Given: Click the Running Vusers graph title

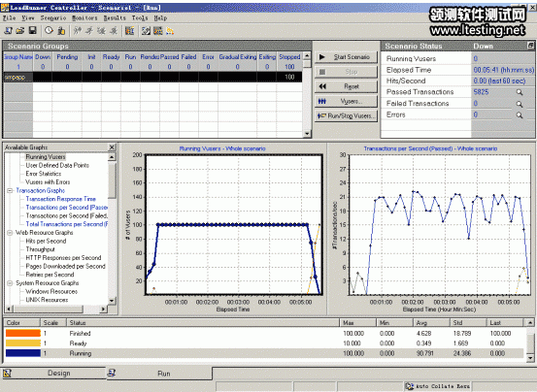Looking at the screenshot, I should pos(222,148).
